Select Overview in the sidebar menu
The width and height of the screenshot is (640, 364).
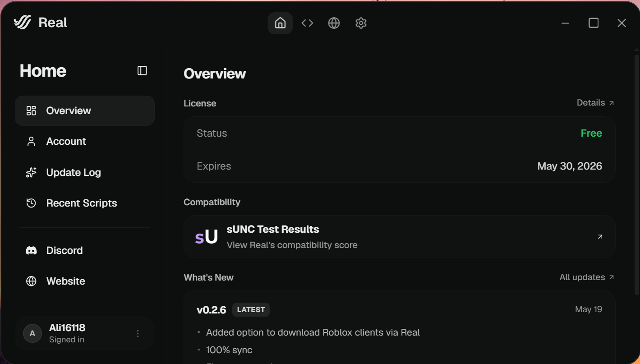coord(85,111)
